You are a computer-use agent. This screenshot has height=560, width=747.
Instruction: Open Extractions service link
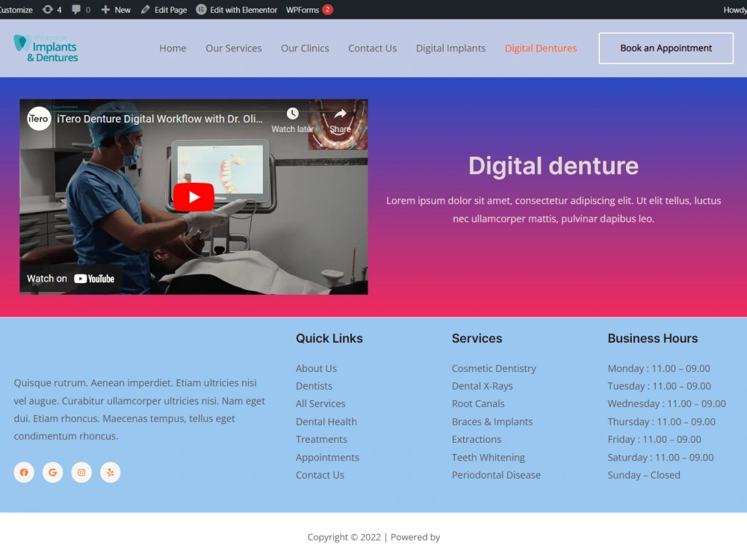[x=477, y=440]
